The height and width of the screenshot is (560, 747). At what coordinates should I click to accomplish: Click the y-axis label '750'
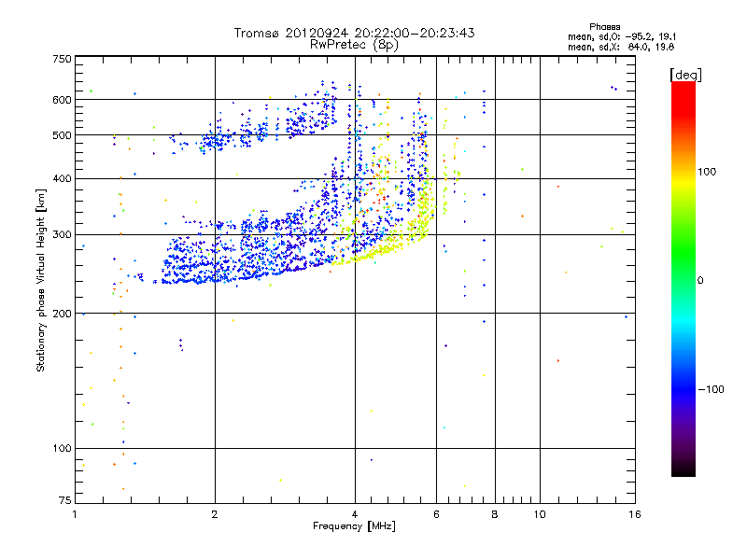tap(62, 59)
